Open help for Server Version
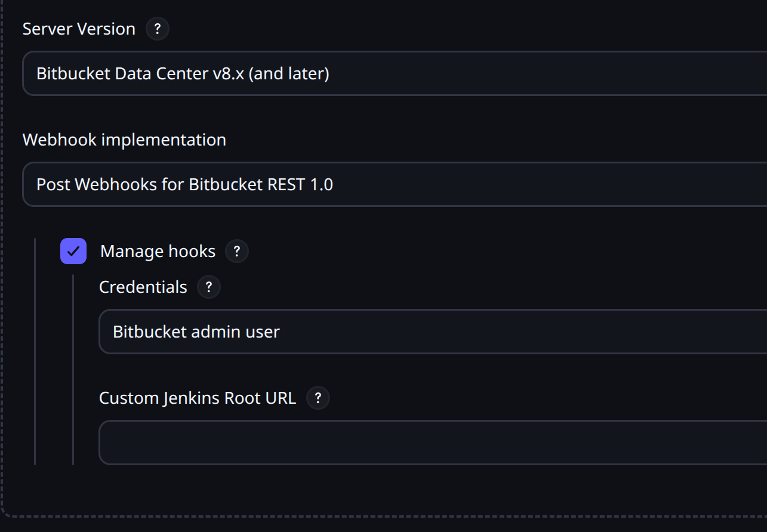767x532 pixels. (158, 29)
